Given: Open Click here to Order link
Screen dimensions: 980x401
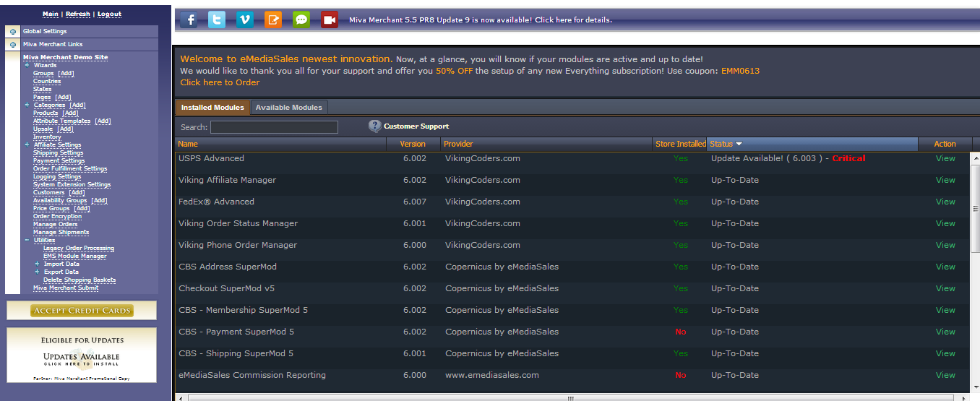Looking at the screenshot, I should coord(220,82).
